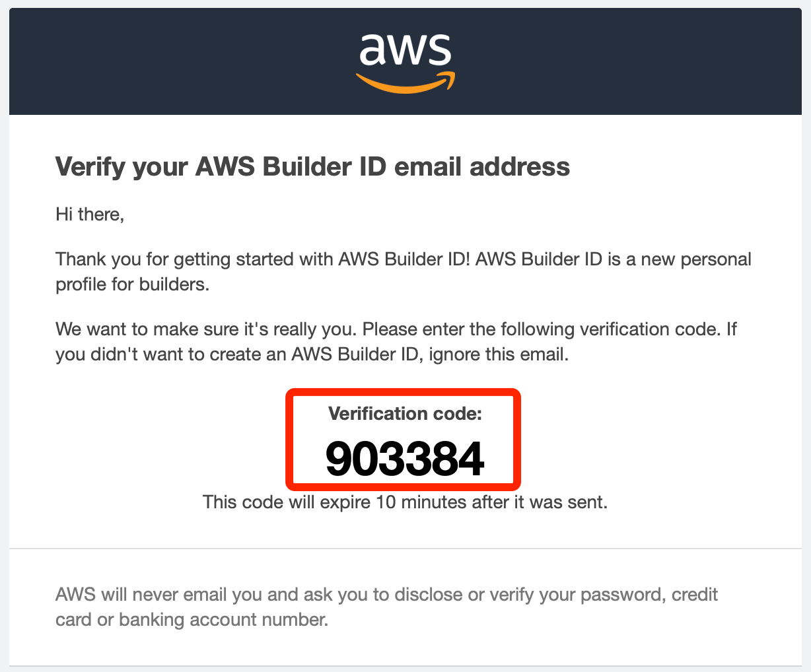The height and width of the screenshot is (672, 811).
Task: Click the orange smile arrow under aws
Action: 405,81
